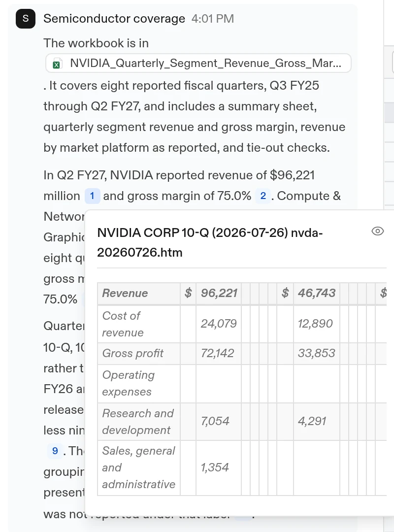
Task: Click the Excel file icon in the attachment
Action: pos(57,64)
